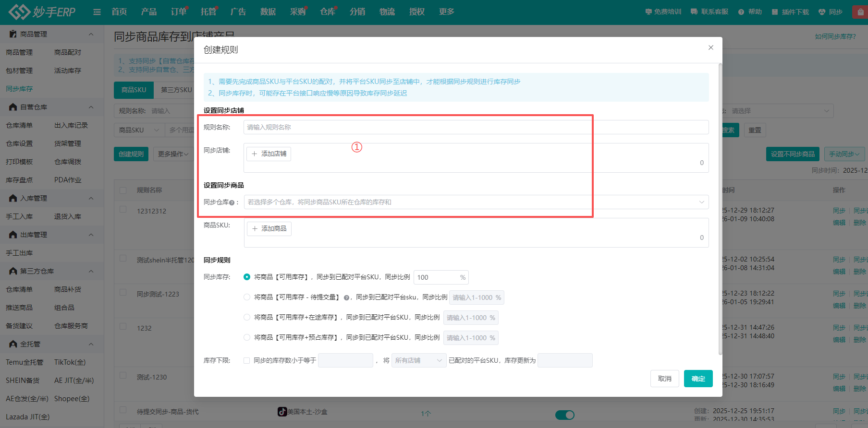Open the 同步仓库 warehouse dropdown

click(476, 202)
